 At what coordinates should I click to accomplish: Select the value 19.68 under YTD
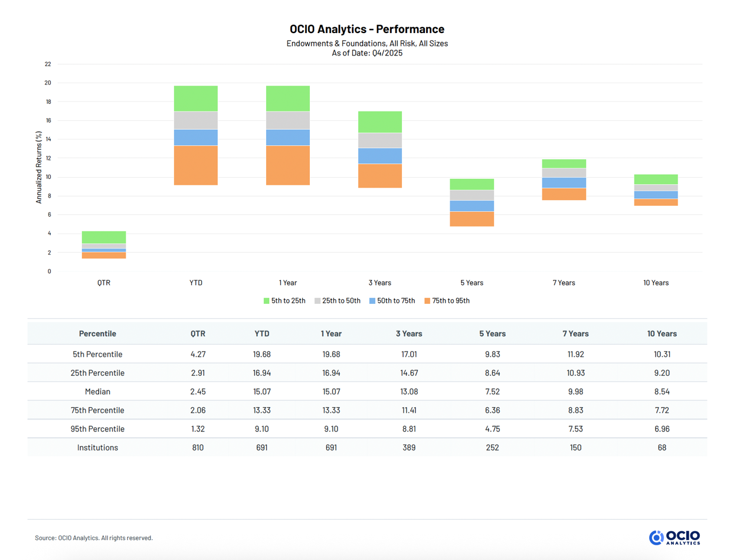[x=260, y=354]
